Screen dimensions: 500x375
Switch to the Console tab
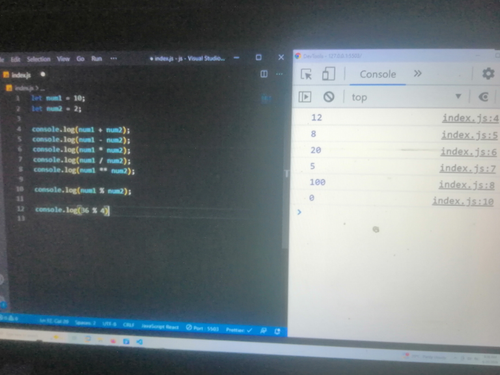click(x=378, y=74)
